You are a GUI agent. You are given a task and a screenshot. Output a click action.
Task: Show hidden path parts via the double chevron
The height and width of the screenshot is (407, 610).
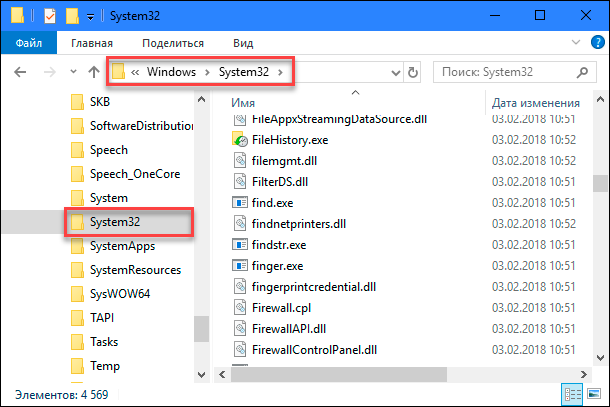point(135,72)
